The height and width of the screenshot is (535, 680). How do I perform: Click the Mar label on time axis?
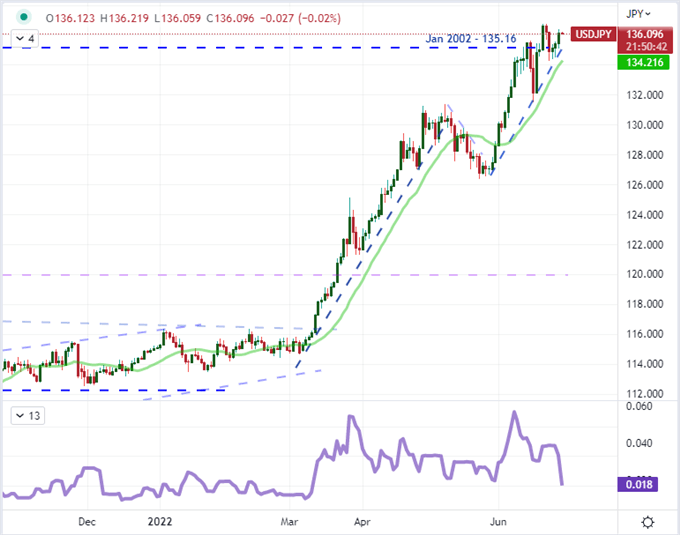pos(289,522)
